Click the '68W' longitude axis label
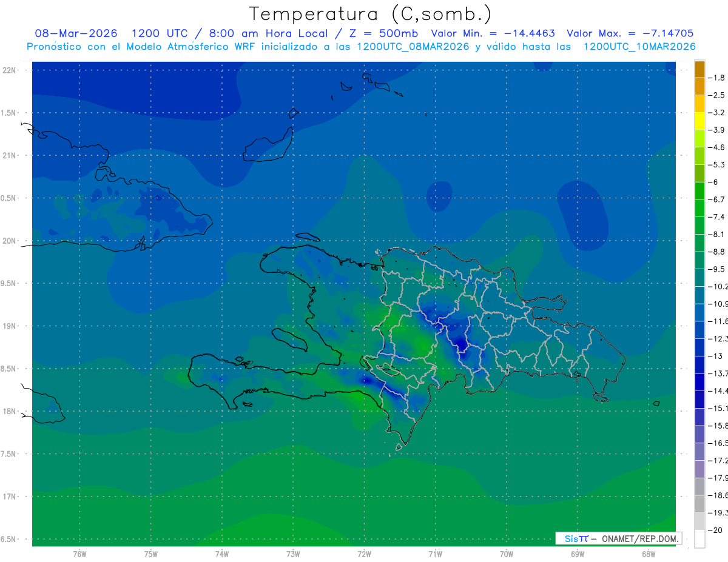 [648, 554]
